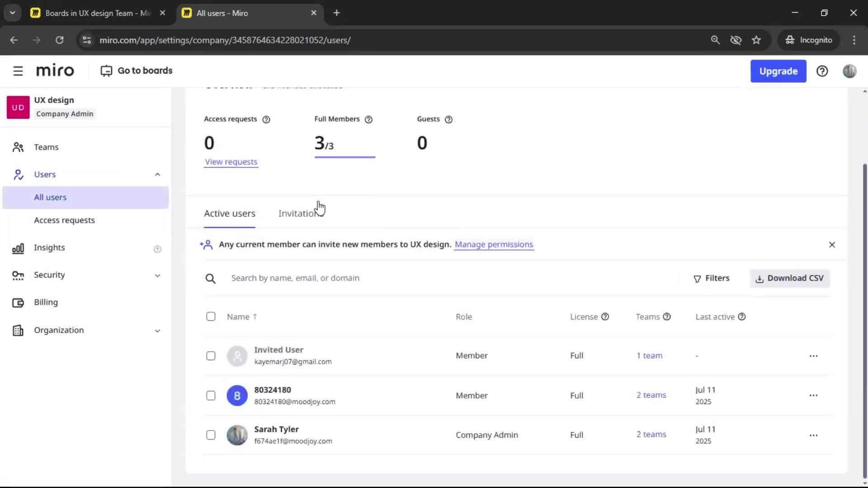Bookmark this page with star icon

(x=756, y=40)
